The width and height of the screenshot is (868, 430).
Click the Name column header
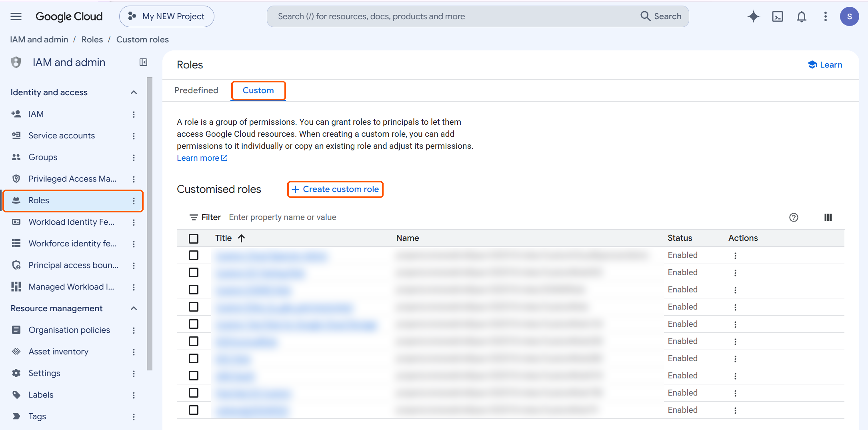tap(407, 238)
